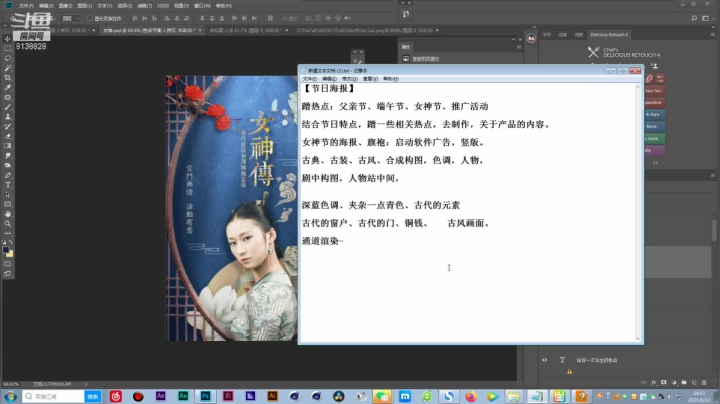
Task: Change the screen mode
Action: (x=7, y=274)
